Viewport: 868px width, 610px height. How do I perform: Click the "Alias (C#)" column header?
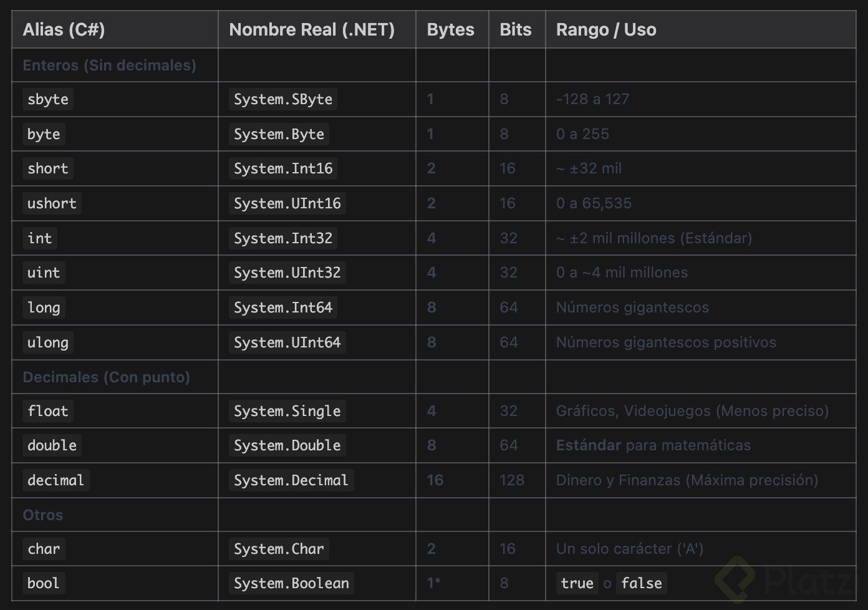pyautogui.click(x=64, y=30)
